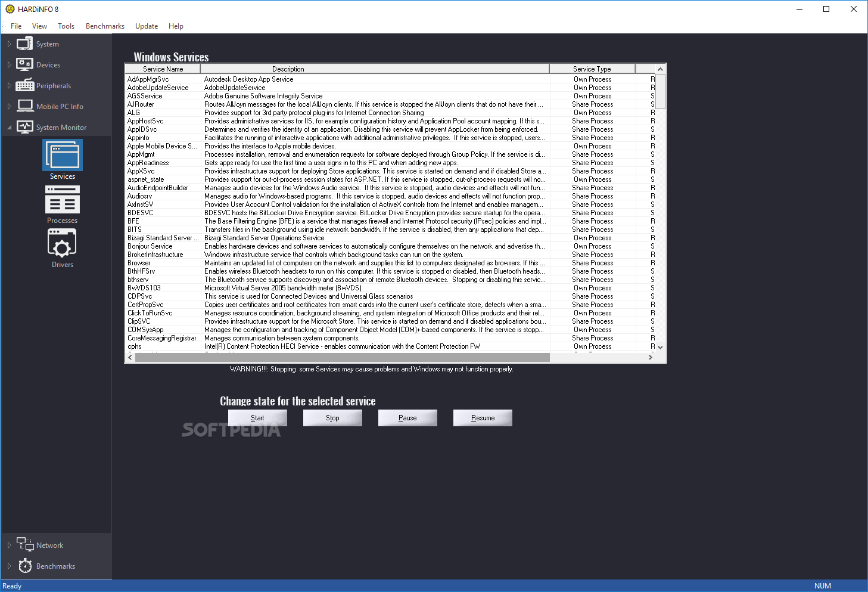Sort by Service Name column header
Image resolution: width=868 pixels, height=592 pixels.
tap(163, 69)
